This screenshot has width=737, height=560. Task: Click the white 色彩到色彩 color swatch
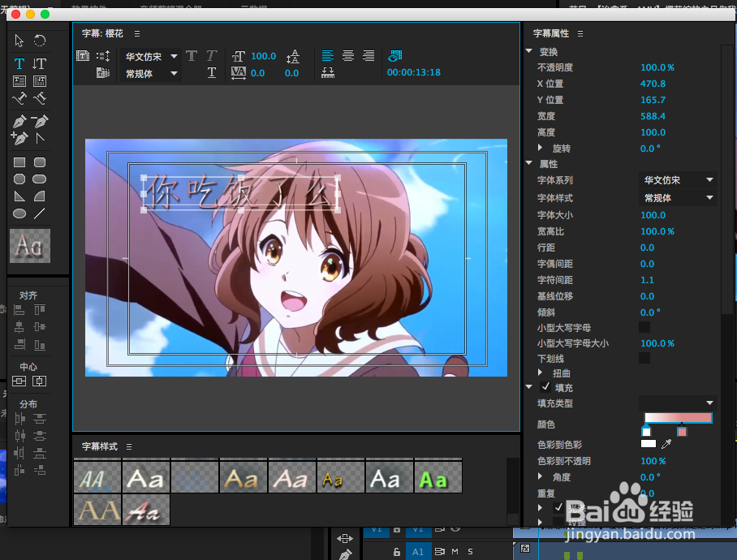coord(649,444)
